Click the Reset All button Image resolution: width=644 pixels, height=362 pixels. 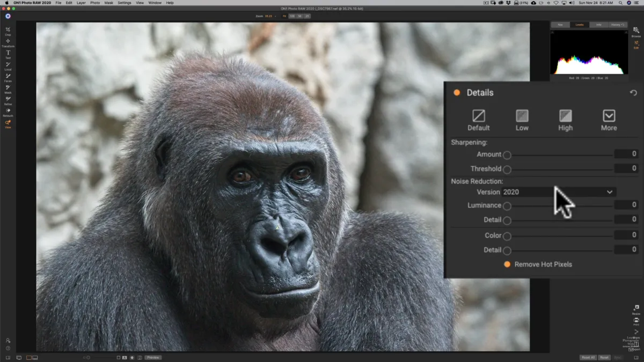[x=588, y=357]
